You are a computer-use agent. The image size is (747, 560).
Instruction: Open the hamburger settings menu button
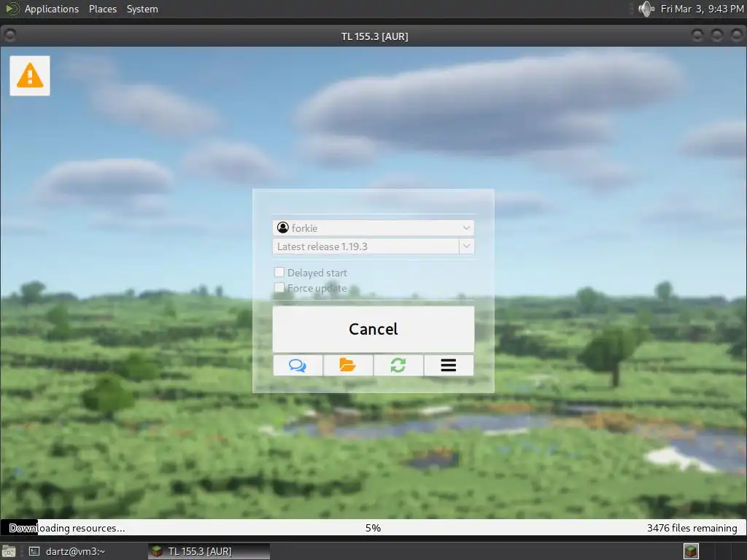(x=449, y=365)
